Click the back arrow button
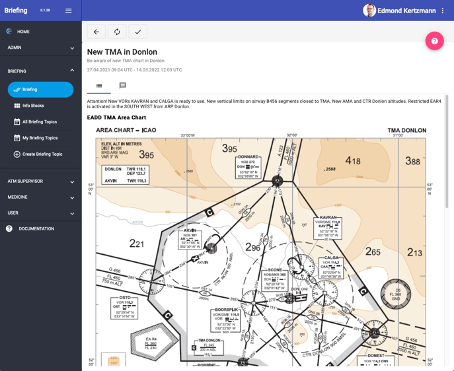The height and width of the screenshot is (371, 454). (x=96, y=32)
